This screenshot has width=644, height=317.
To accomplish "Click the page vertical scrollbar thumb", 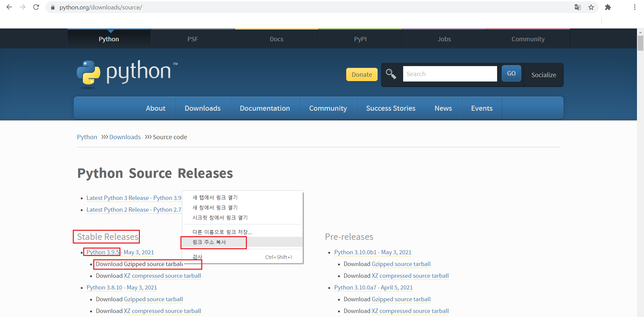I will [x=640, y=43].
